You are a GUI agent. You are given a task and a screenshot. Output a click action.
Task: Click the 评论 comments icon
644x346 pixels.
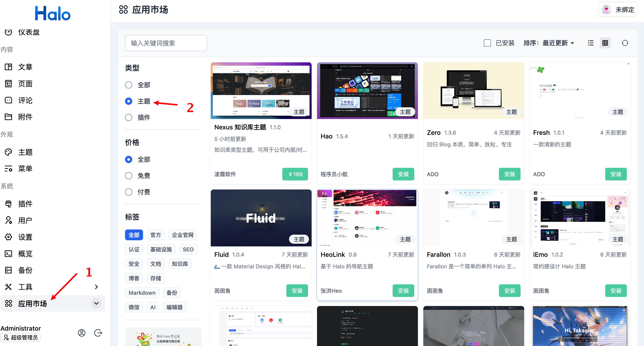(x=9, y=100)
